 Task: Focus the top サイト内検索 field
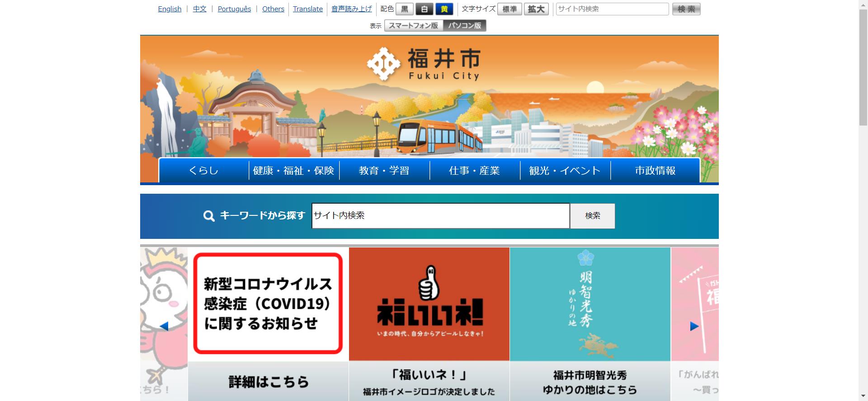(x=612, y=9)
